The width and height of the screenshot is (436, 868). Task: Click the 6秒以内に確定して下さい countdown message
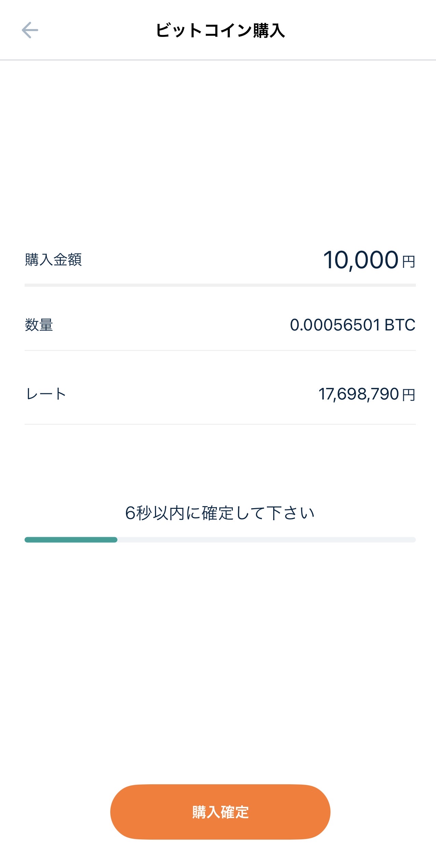pos(220,513)
